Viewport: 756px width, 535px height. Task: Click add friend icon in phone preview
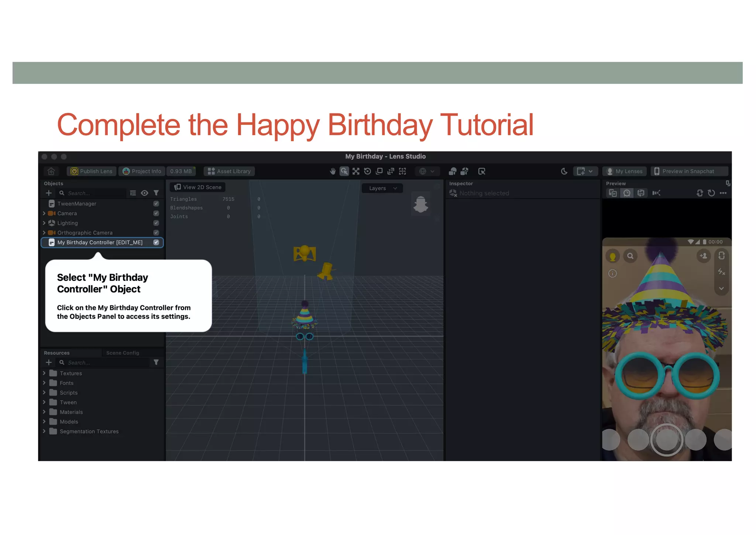tap(703, 256)
